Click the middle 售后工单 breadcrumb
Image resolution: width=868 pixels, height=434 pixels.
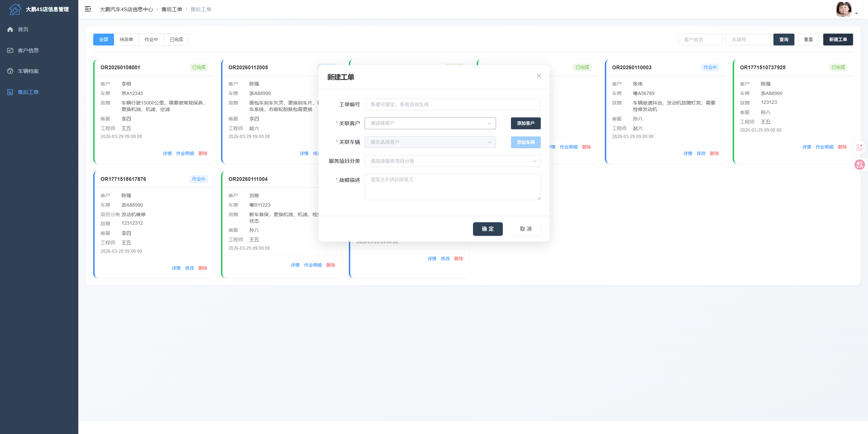point(172,9)
